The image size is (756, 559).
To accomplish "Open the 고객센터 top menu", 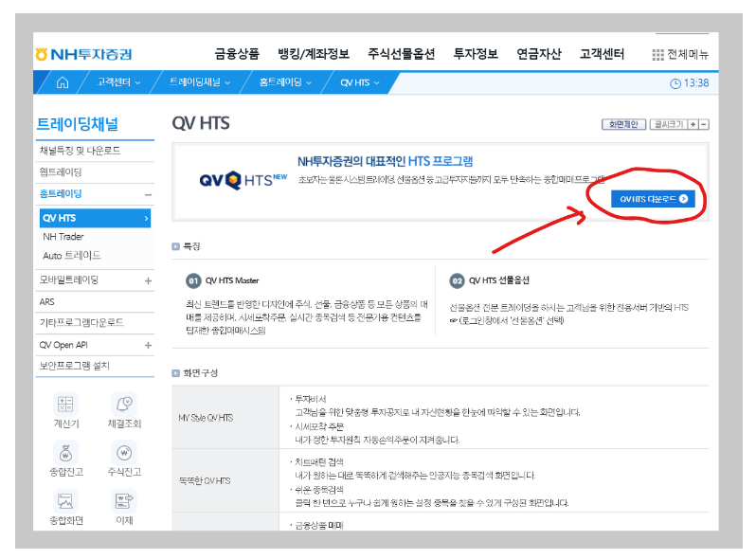I will [602, 54].
